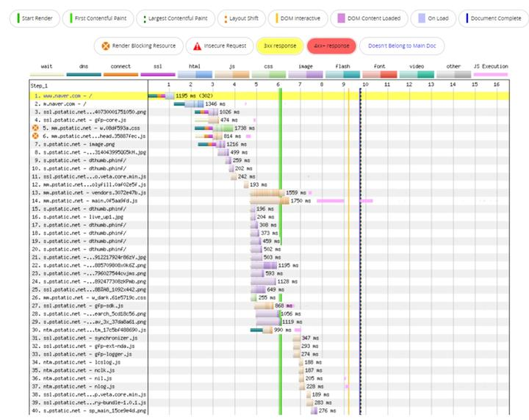Click the Render Blocking Resource orange X icon
Screen dimensions: 529x420
coord(104,46)
